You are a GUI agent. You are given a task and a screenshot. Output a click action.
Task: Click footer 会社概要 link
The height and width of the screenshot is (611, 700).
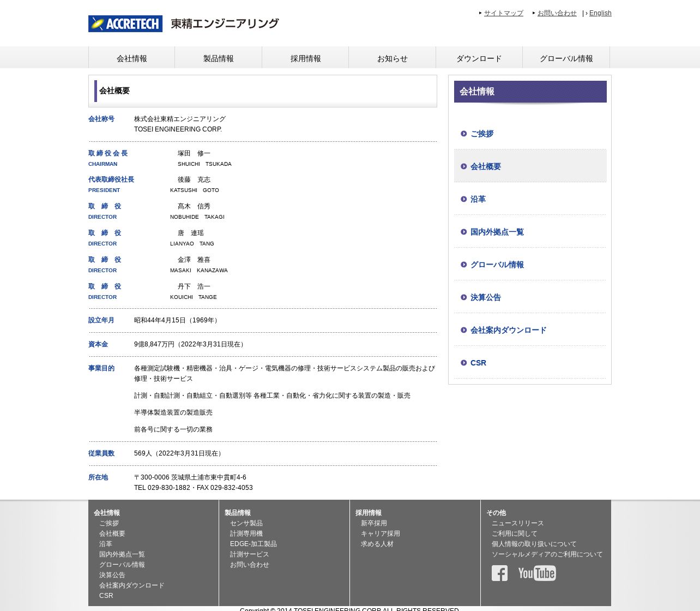tap(112, 534)
